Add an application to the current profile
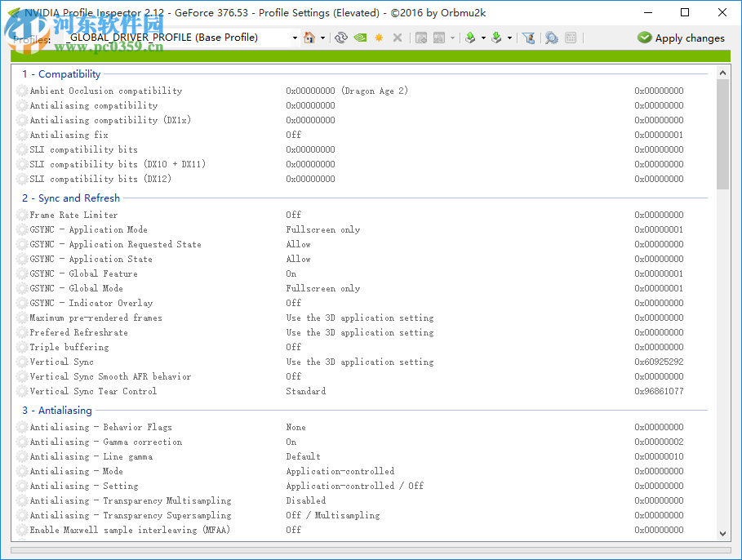The image size is (742, 560). tap(421, 38)
